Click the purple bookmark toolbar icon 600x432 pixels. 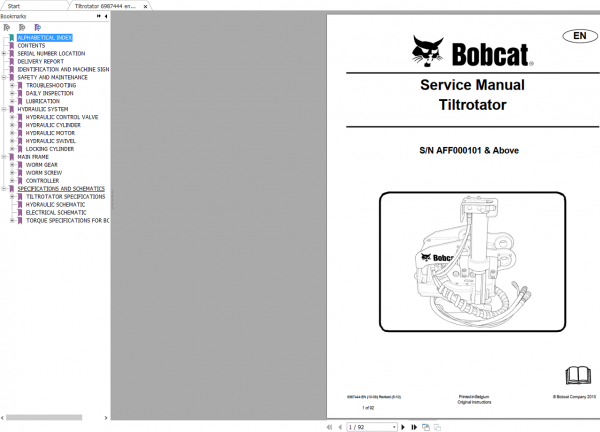37,28
